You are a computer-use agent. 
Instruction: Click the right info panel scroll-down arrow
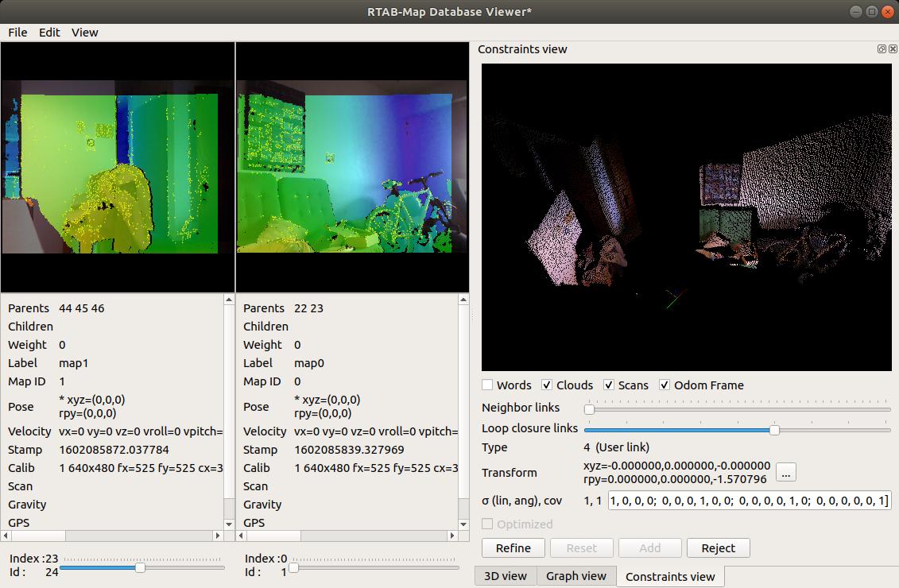[464, 524]
